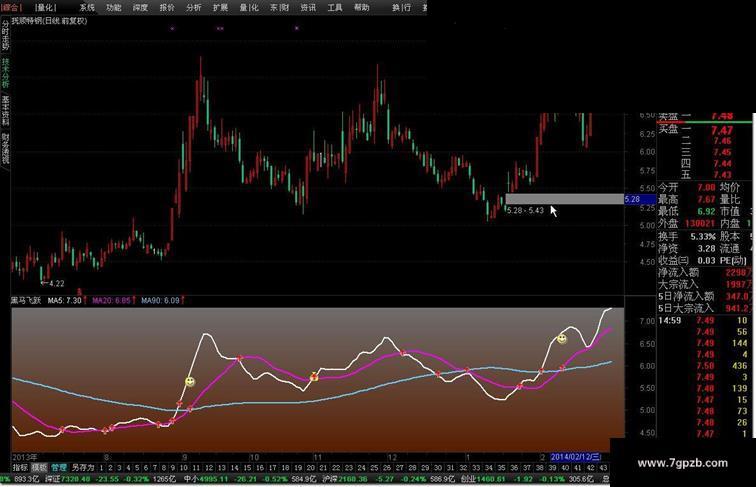Open the 资讯 menu

(308, 7)
